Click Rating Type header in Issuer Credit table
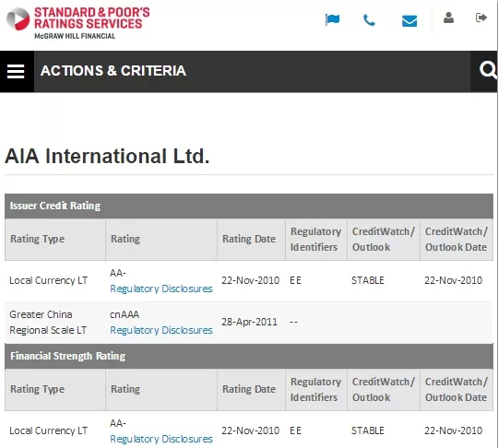498x448 pixels. [37, 239]
